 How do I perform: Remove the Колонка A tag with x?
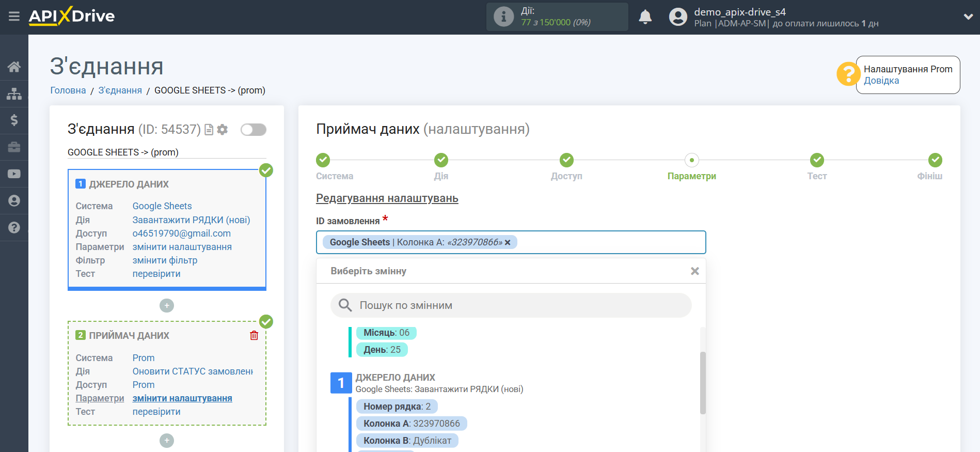point(508,242)
